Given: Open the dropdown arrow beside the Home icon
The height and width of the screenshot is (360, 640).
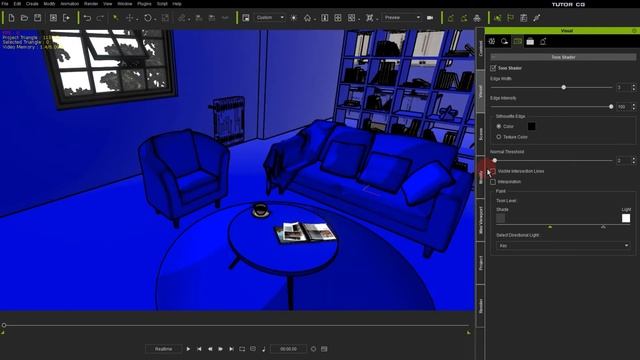Looking at the screenshot, I should click(x=315, y=19).
